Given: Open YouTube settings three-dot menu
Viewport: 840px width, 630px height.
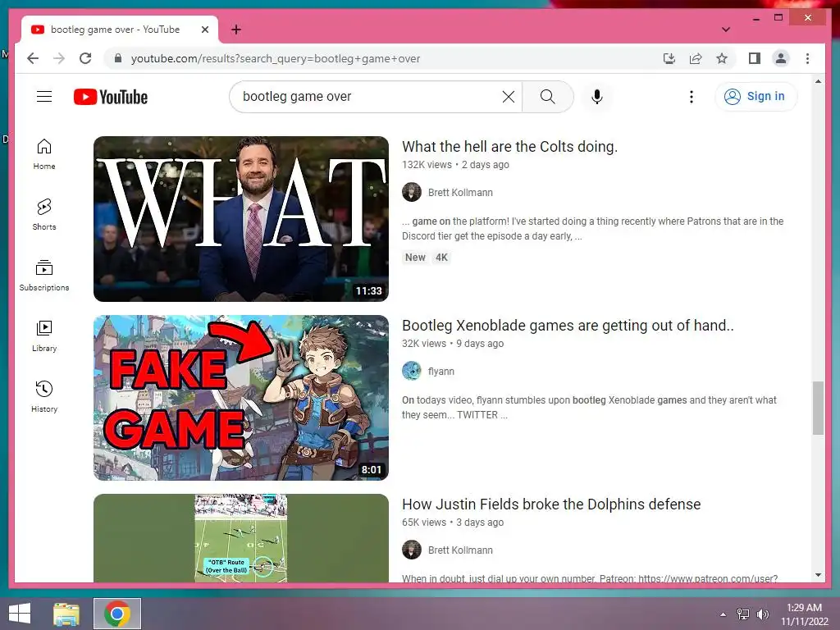Looking at the screenshot, I should [691, 97].
